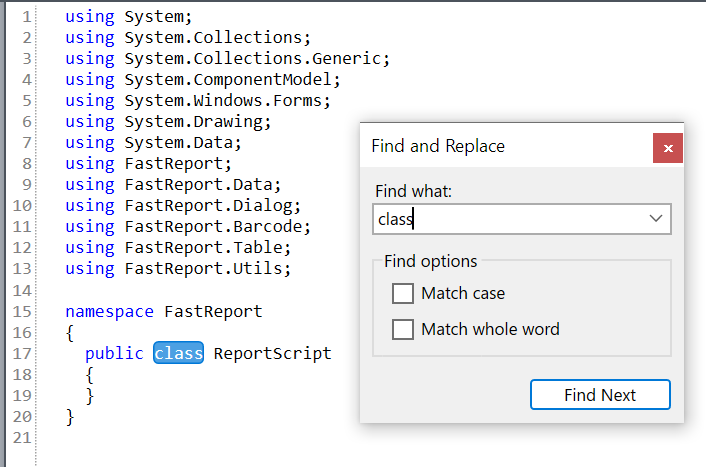Click the using FastReport.Barcode statement
This screenshot has height=467, width=706.
pos(188,227)
